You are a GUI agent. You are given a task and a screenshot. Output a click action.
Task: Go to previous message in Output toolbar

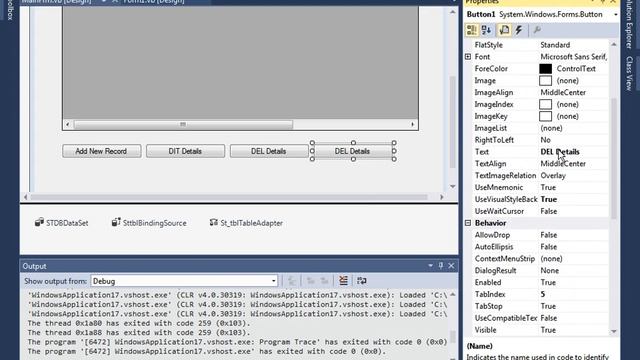coord(311,281)
